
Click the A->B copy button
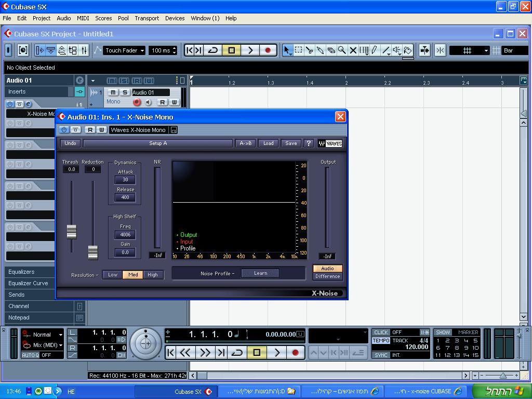click(x=246, y=143)
